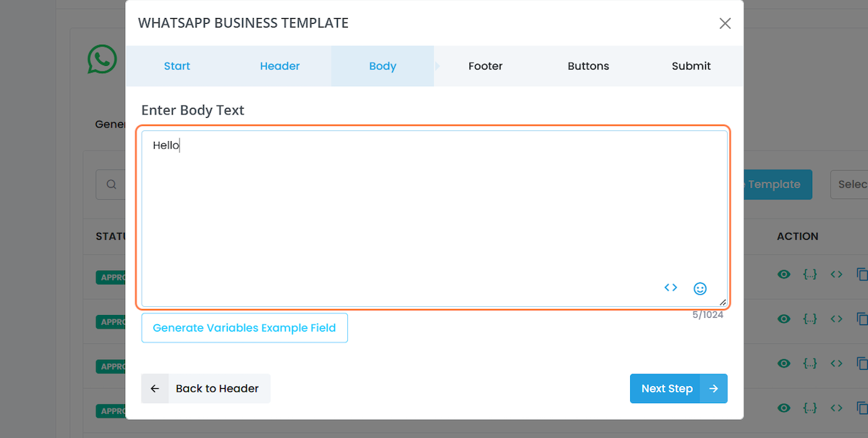The width and height of the screenshot is (868, 438).
Task: Click the copy icon in the second table row
Action: point(861,319)
